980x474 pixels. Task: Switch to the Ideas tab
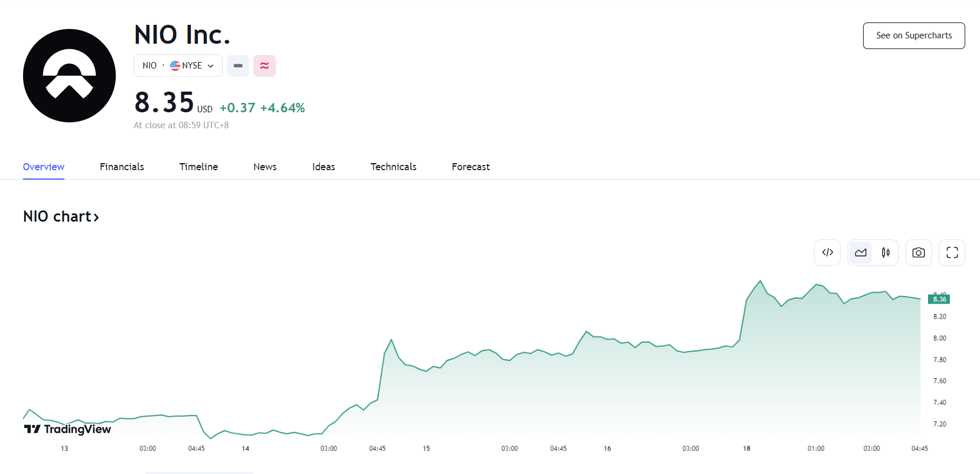[x=323, y=167]
